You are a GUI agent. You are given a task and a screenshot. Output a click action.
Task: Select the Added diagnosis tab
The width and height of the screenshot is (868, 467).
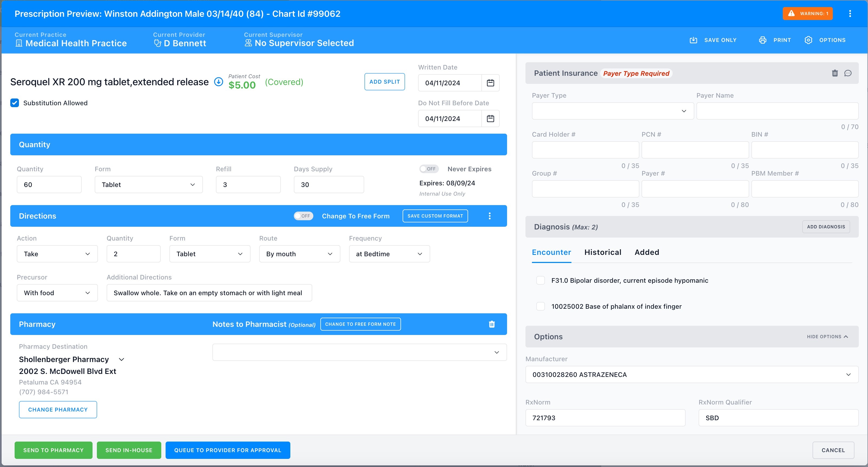tap(647, 252)
